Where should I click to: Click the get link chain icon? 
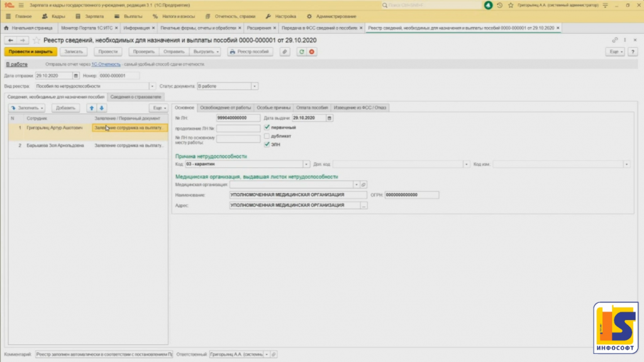click(x=614, y=40)
